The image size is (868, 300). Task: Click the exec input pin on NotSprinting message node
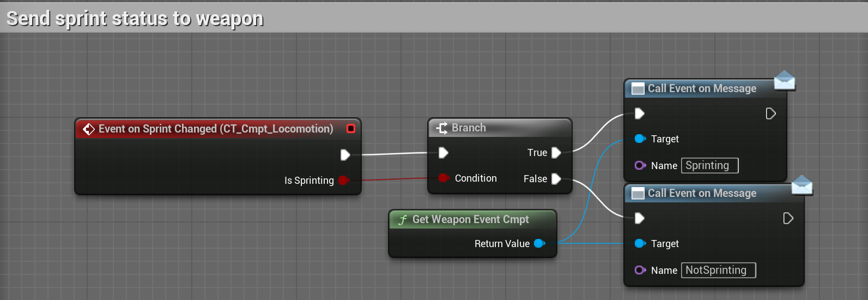640,218
